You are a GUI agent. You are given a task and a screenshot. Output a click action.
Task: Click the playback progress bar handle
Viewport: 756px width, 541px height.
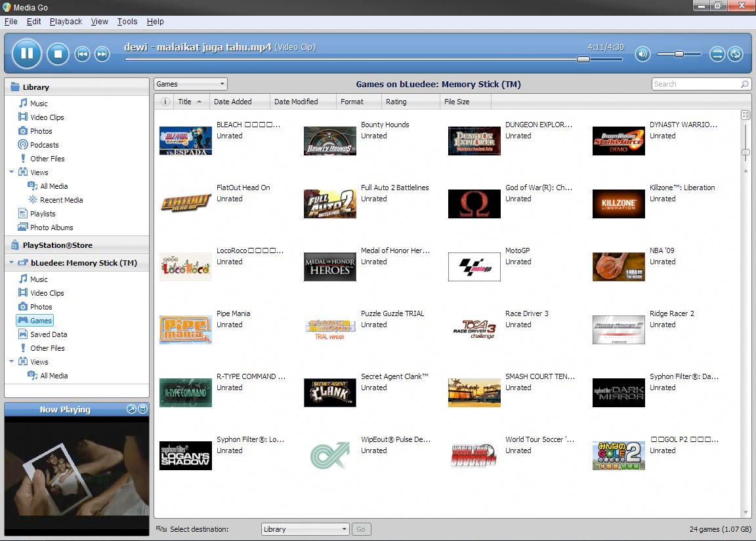coord(583,59)
